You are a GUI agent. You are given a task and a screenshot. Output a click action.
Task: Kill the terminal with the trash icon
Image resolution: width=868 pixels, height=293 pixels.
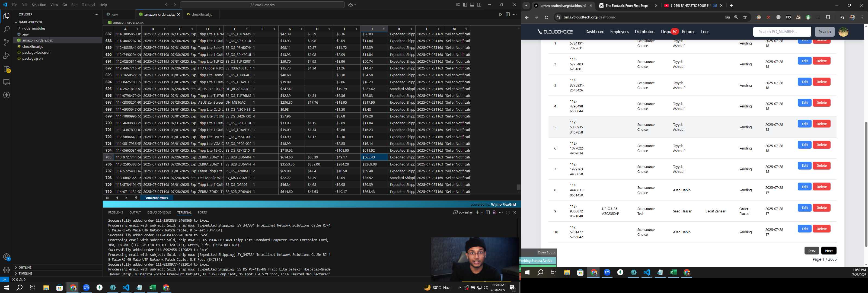tap(494, 212)
